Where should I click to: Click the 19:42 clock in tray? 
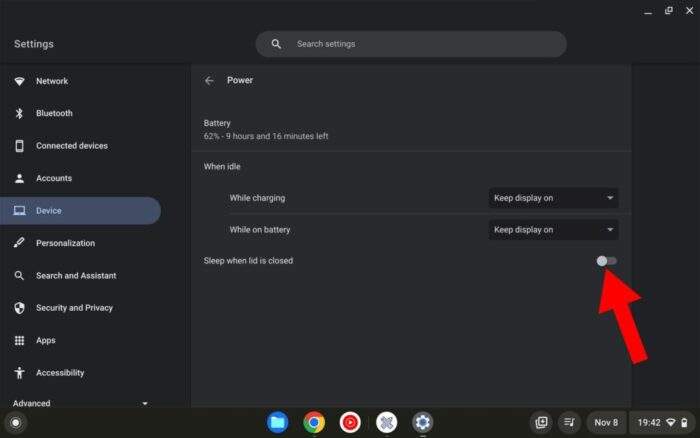pos(649,422)
